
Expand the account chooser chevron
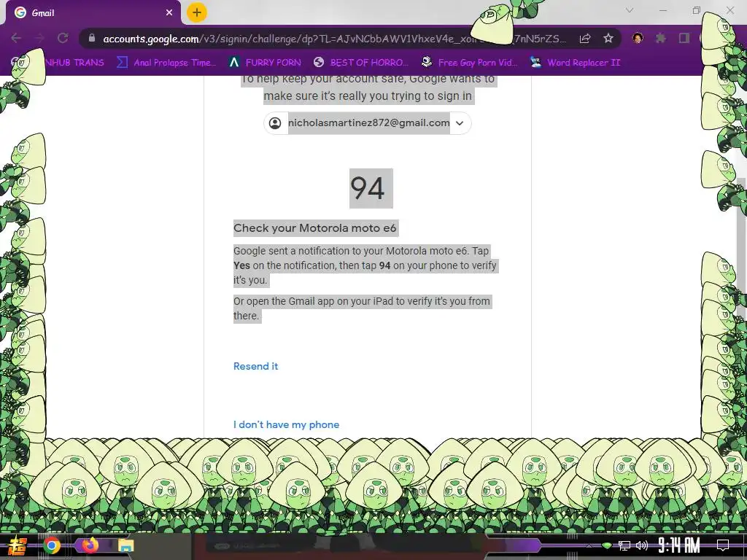(x=460, y=123)
